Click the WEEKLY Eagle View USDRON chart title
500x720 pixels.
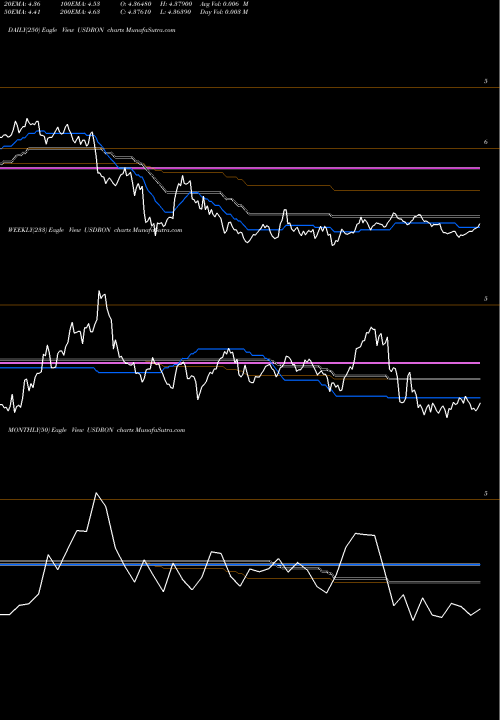click(95, 230)
